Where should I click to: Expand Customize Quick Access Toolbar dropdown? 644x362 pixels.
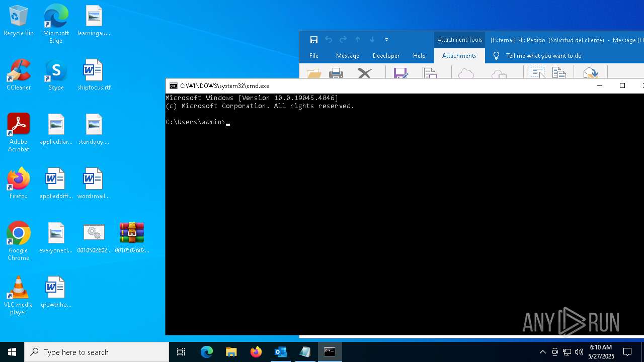pos(386,40)
